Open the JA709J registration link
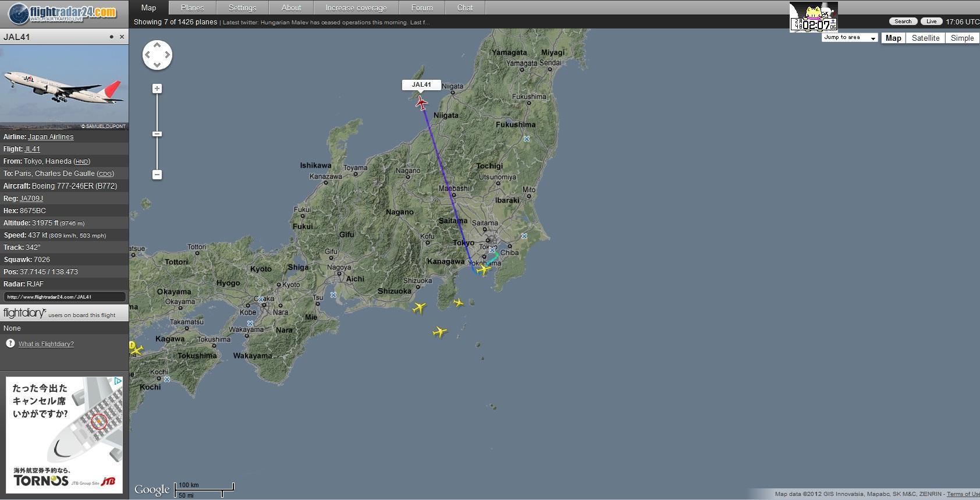 click(31, 198)
